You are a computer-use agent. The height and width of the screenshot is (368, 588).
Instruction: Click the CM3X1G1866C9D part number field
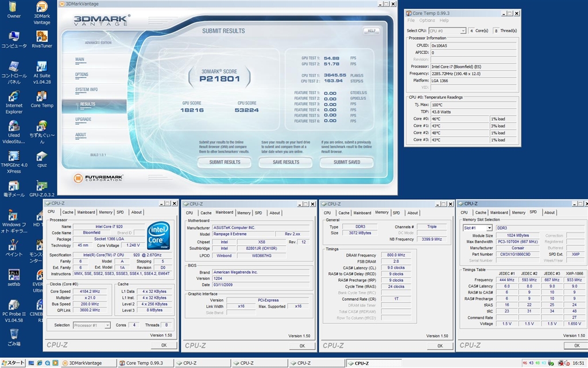517,254
